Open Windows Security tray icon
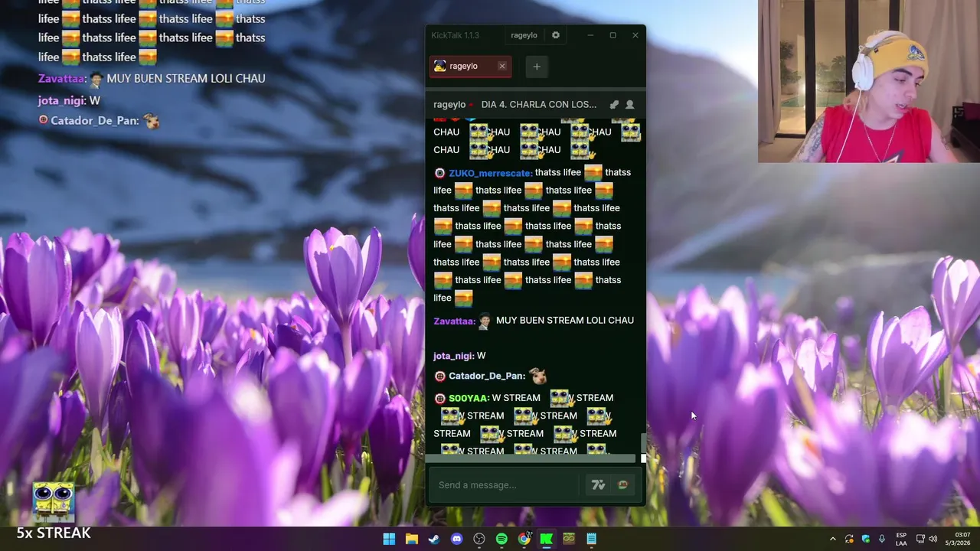 coord(866,539)
